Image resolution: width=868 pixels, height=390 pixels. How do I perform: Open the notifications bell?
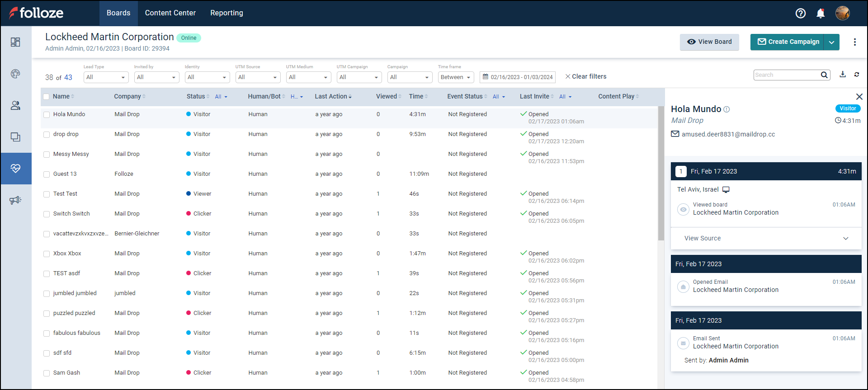coord(821,14)
